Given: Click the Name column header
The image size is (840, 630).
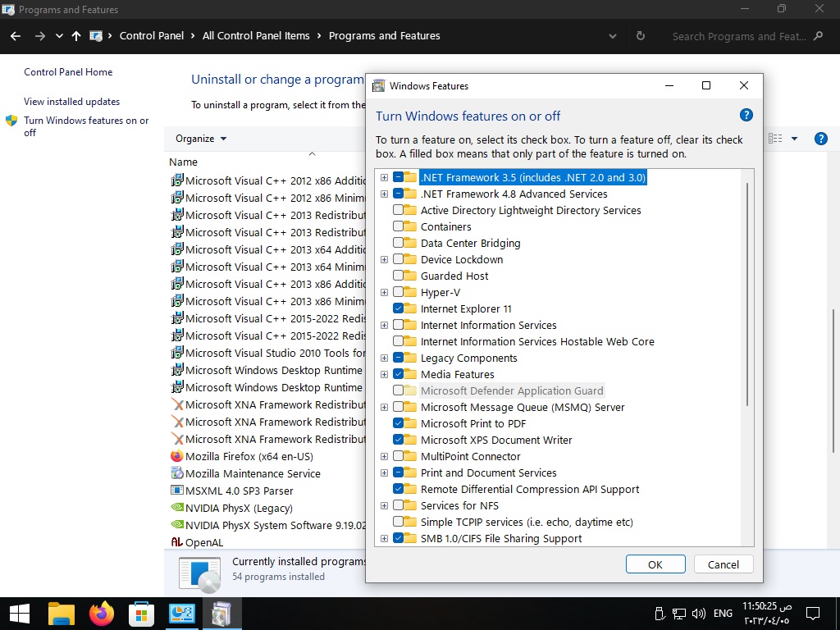Looking at the screenshot, I should pos(183,162).
